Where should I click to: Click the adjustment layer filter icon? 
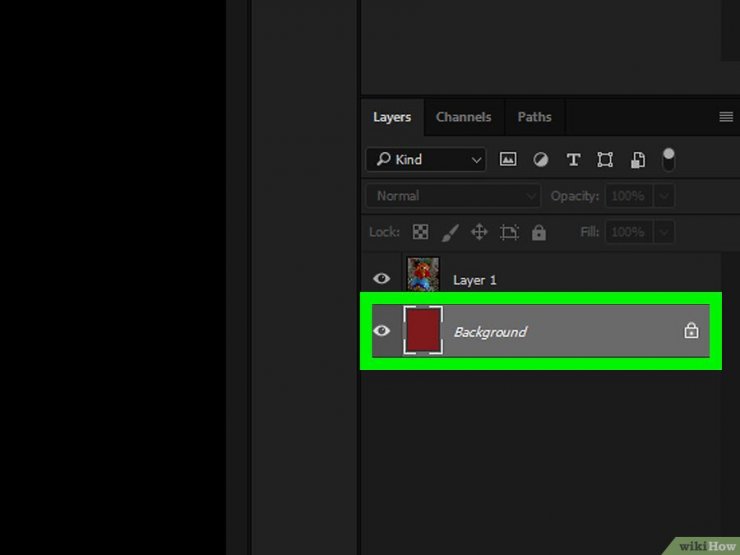coord(540,159)
